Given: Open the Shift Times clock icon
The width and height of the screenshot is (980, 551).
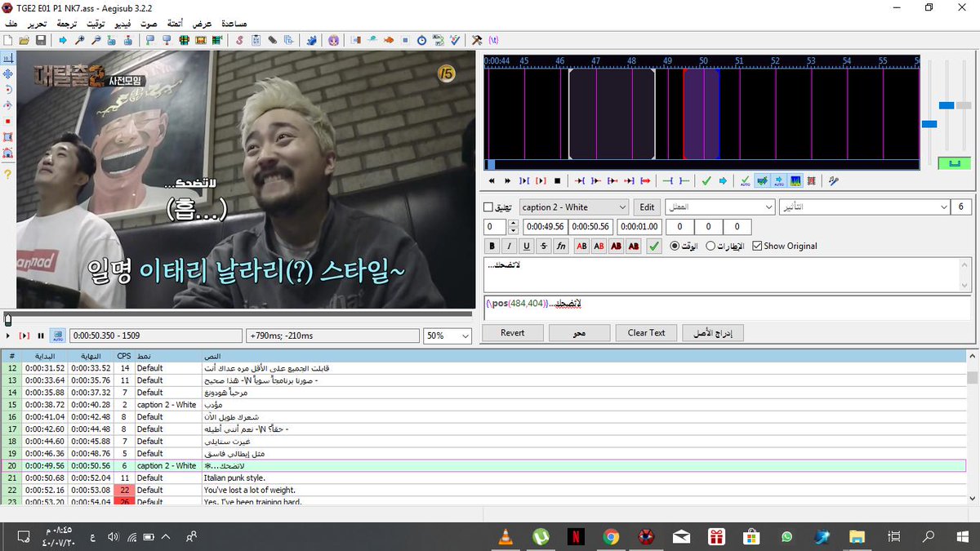Looking at the screenshot, I should click(x=421, y=40).
